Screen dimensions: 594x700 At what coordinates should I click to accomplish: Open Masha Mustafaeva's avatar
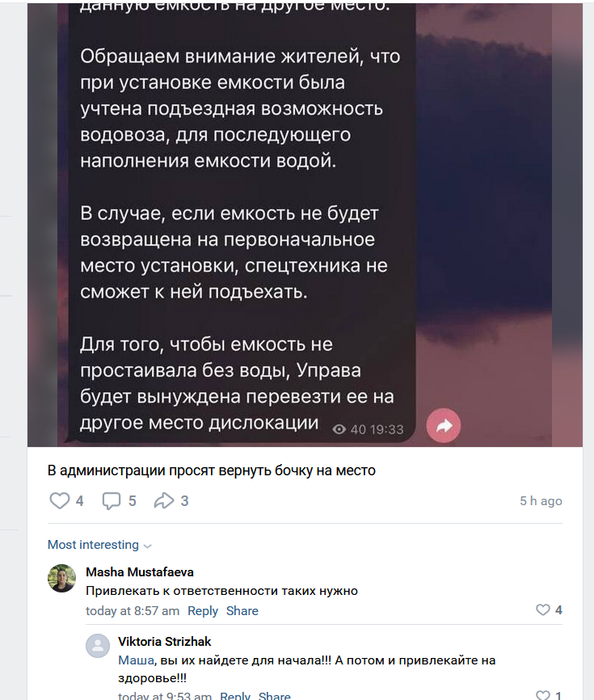61,578
